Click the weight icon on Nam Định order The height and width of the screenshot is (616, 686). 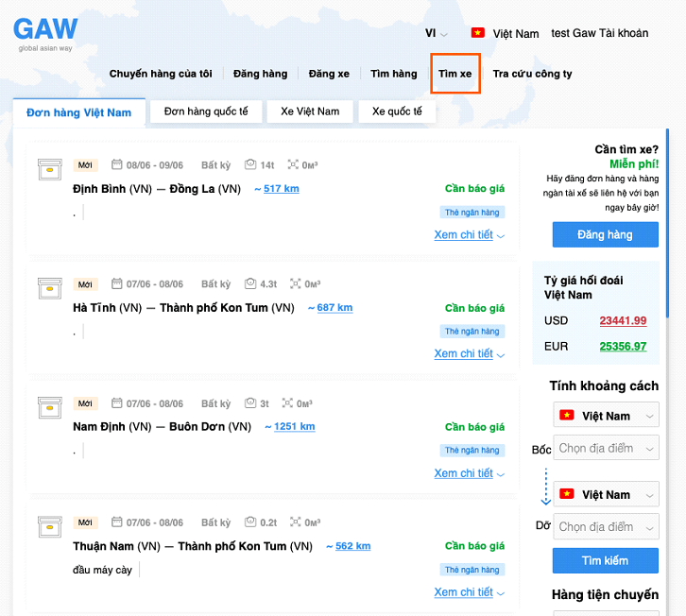tap(249, 403)
